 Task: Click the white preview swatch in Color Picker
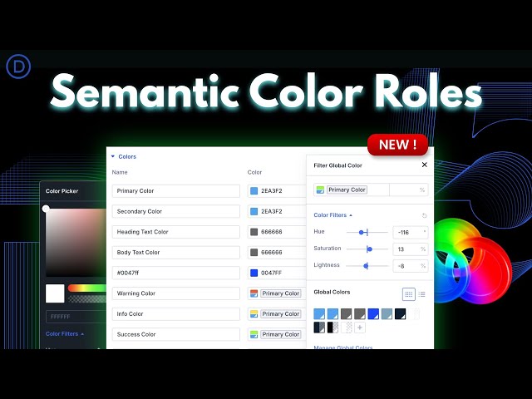[55, 293]
